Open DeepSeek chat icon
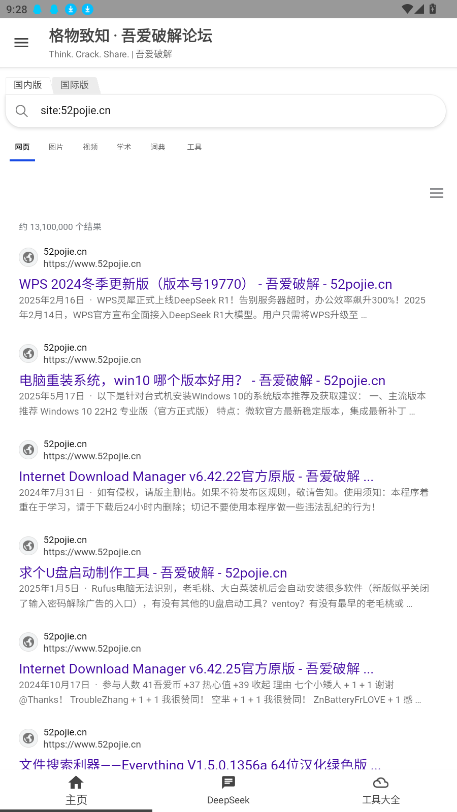The height and width of the screenshot is (812, 457). click(228, 782)
